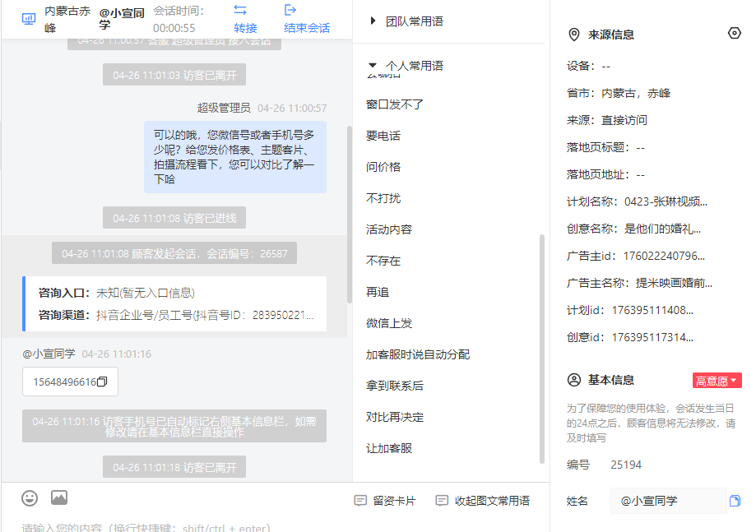Click 收起图文常用语 button
The height and width of the screenshot is (532, 756).
(483, 501)
